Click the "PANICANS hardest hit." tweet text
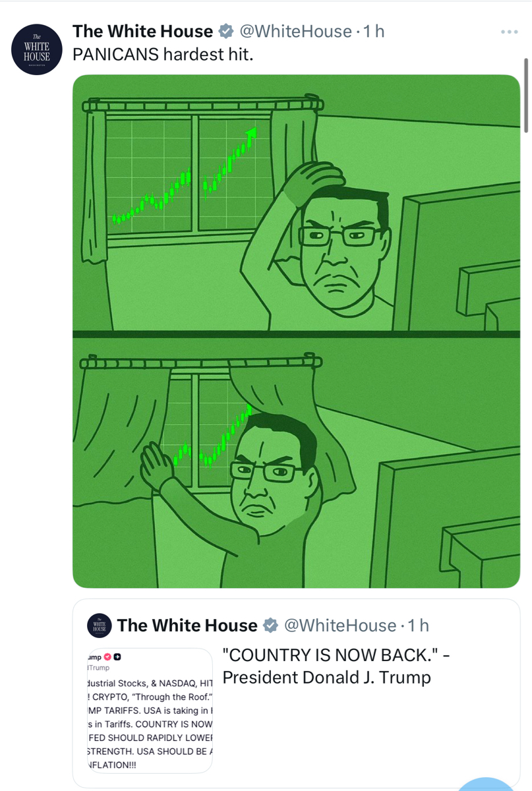The width and height of the screenshot is (532, 791). (x=163, y=55)
